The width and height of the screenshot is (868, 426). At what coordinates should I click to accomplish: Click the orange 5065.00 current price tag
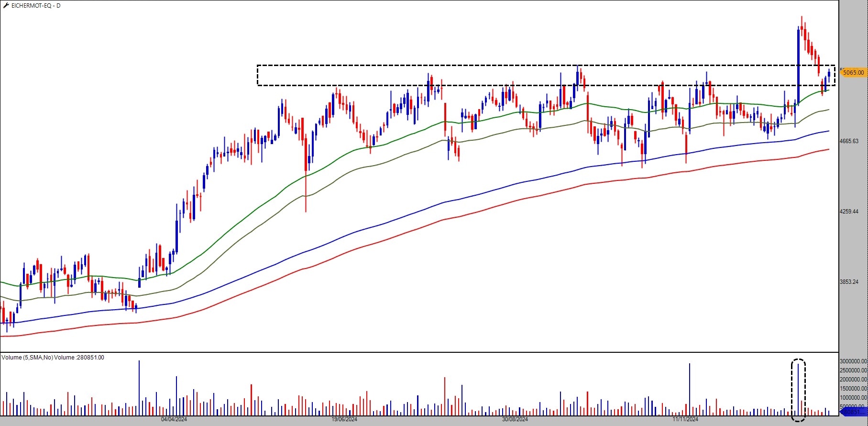point(853,73)
